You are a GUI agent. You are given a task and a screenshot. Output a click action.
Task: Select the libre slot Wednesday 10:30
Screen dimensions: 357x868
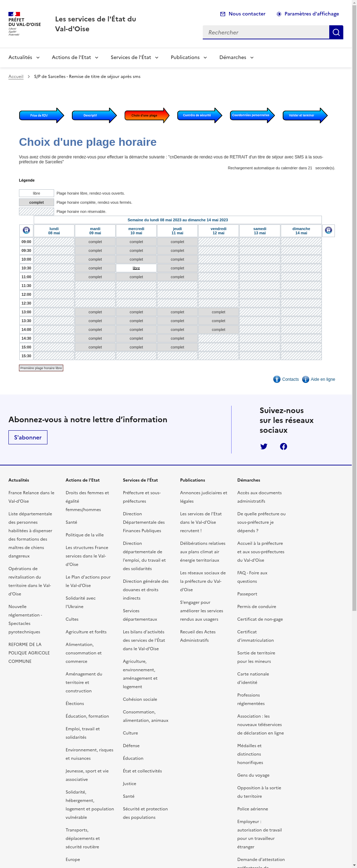[x=136, y=268]
